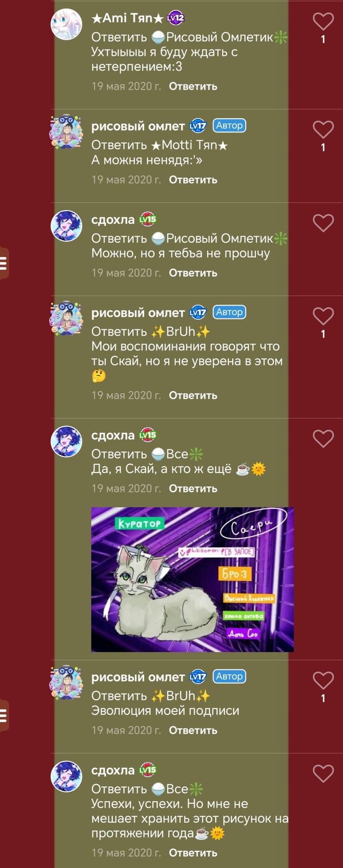The image size is (343, 868).
Task: Open the cat drawing image attachment
Action: (x=193, y=579)
